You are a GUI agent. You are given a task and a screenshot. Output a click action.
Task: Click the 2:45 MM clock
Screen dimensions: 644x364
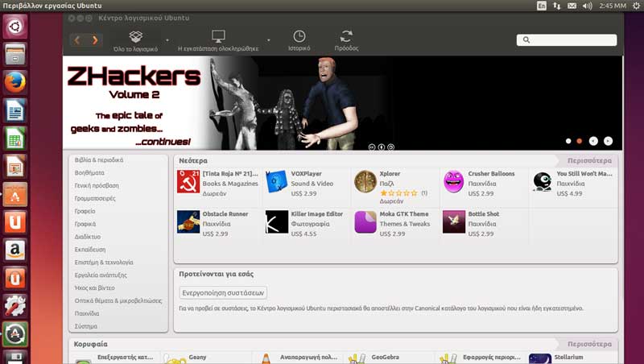[613, 6]
